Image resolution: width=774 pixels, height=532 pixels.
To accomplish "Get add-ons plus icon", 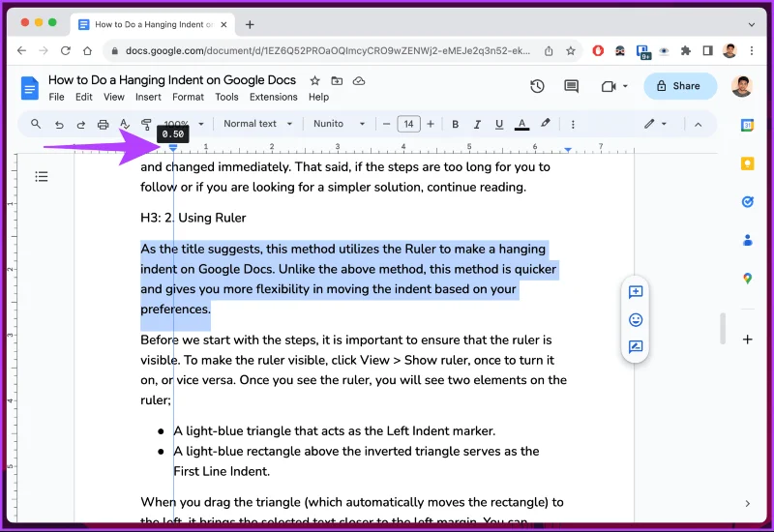I will point(747,340).
